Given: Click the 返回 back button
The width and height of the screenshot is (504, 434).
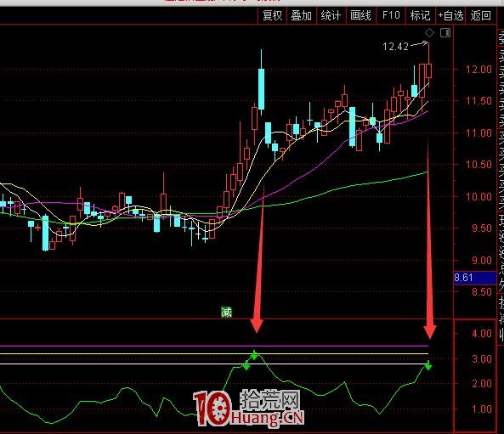Looking at the screenshot, I should pos(480,15).
